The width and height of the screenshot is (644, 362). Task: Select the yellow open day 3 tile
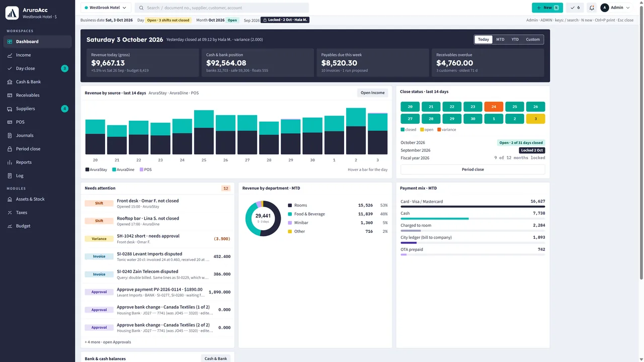535,119
